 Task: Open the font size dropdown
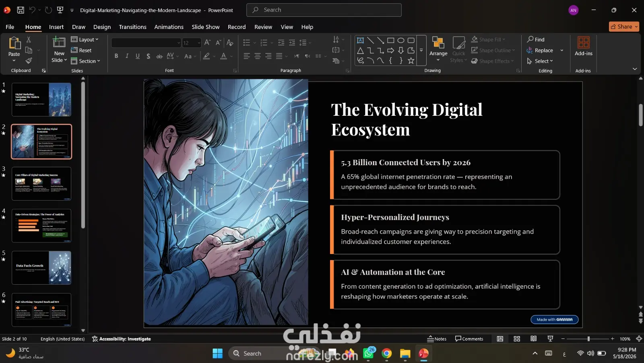coord(199,43)
